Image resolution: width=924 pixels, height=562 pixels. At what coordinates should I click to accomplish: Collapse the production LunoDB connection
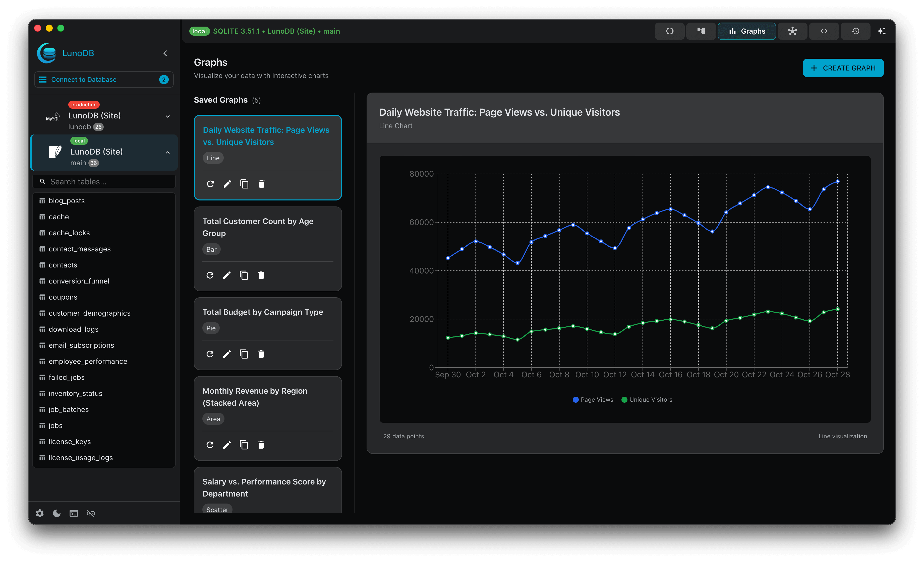pos(167,116)
